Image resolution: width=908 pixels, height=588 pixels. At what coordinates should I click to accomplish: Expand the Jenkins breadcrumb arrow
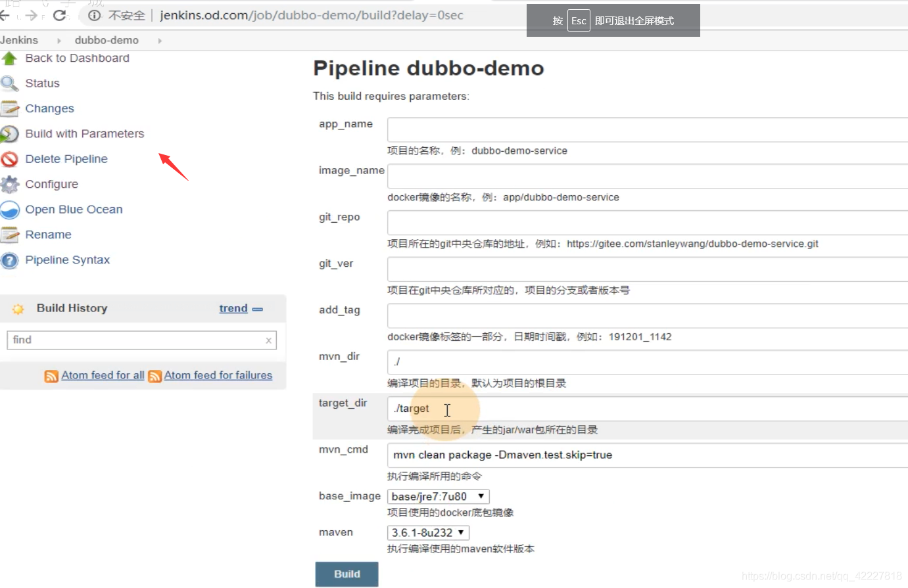pyautogui.click(x=59, y=41)
